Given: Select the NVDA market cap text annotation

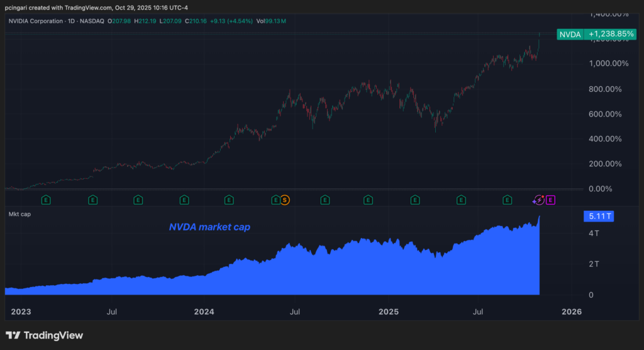Looking at the screenshot, I should [x=209, y=227].
